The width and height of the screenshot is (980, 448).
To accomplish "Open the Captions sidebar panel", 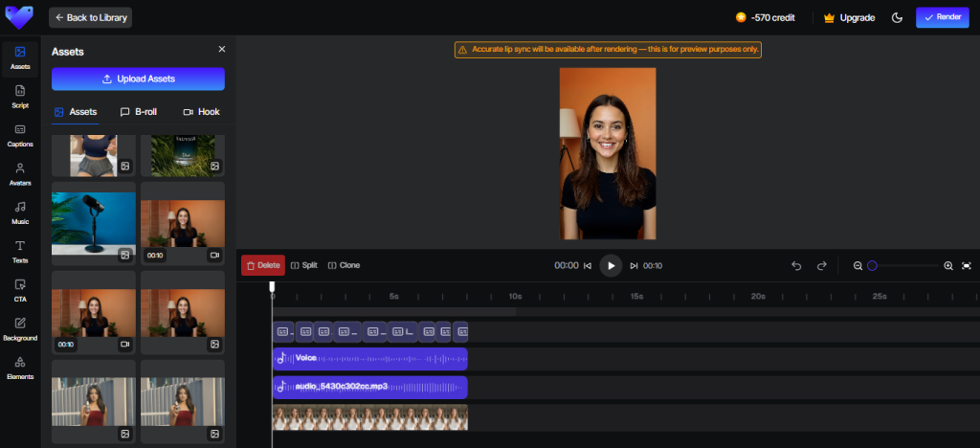I will [x=20, y=136].
